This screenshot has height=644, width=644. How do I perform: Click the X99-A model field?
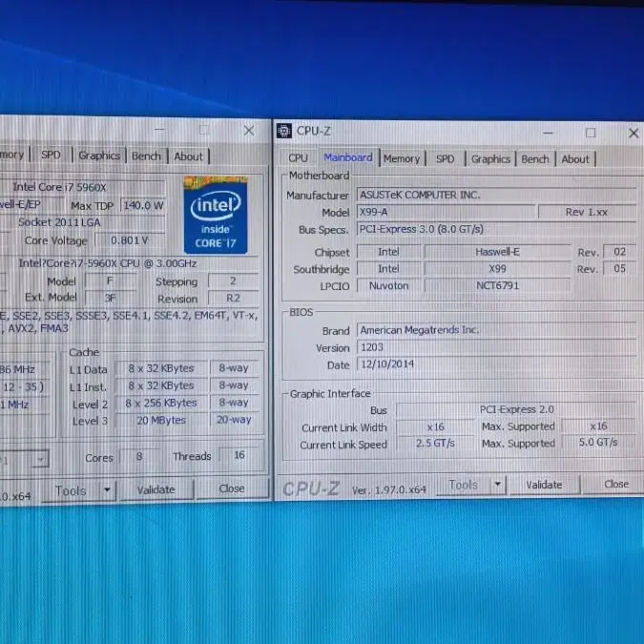click(447, 212)
